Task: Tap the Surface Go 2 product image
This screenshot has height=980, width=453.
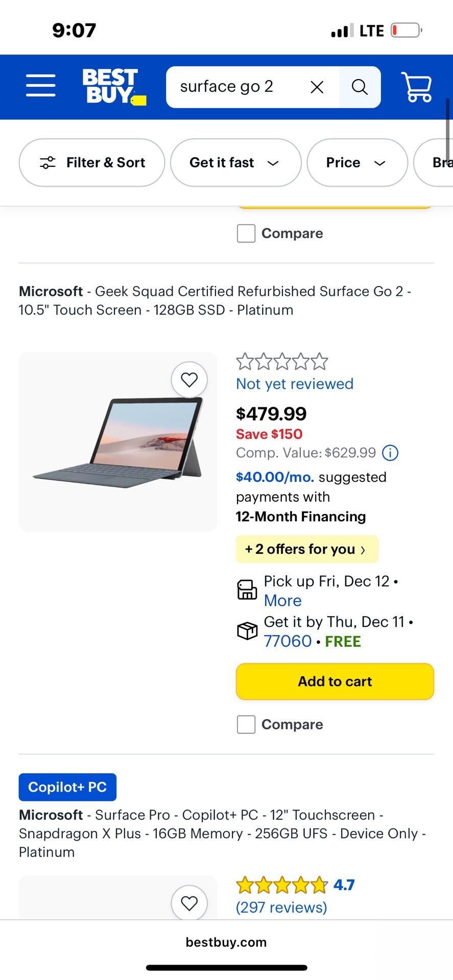Action: (x=117, y=442)
